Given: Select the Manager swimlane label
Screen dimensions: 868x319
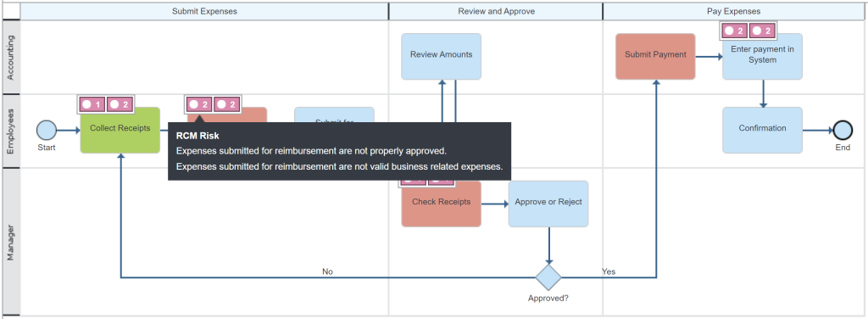Looking at the screenshot, I should 10,242.
